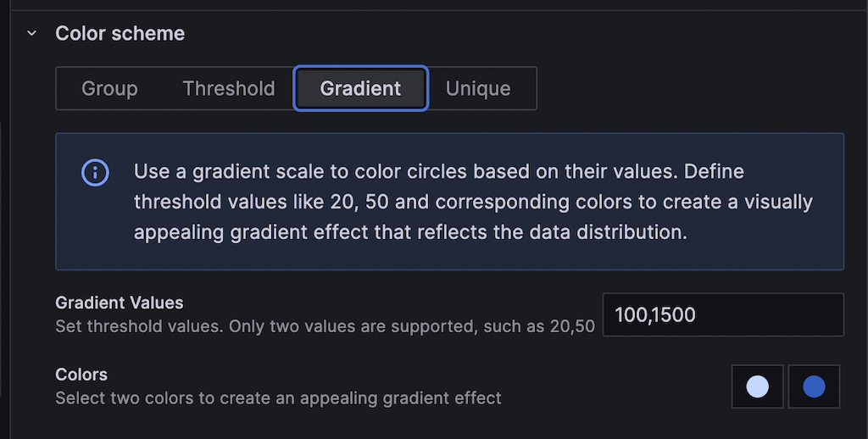Select the Group color scheme option

point(109,89)
